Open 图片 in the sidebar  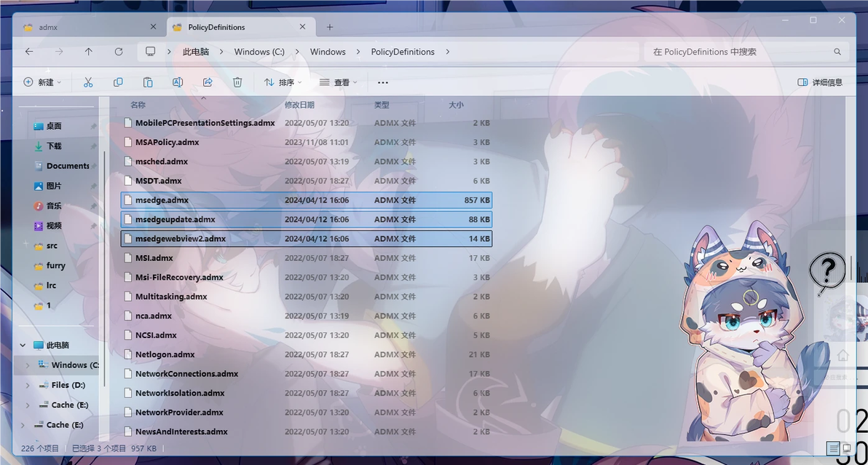(54, 186)
